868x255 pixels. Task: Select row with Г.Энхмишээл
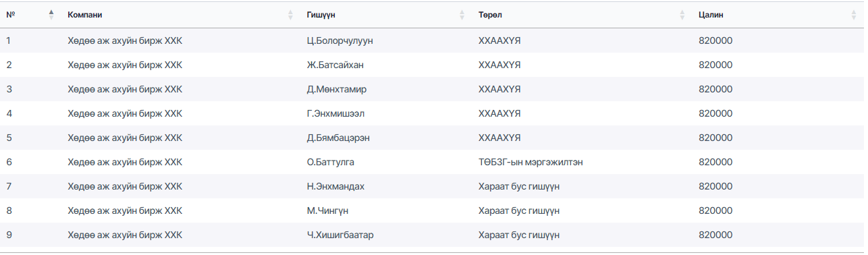432,113
